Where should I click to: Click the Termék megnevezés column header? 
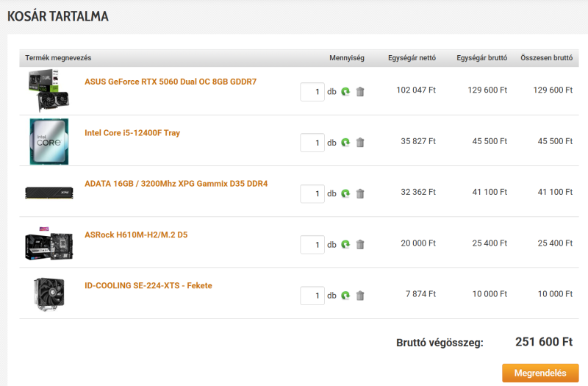(x=58, y=58)
